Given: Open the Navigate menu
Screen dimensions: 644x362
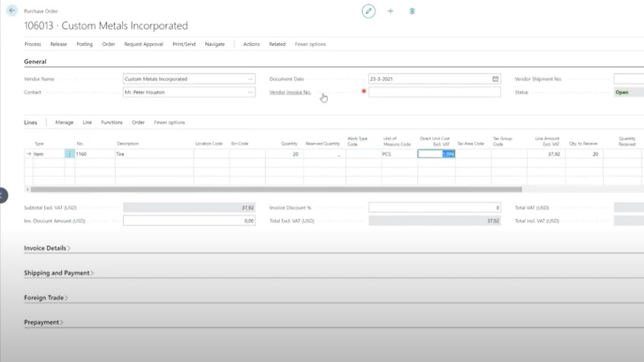Looking at the screenshot, I should [215, 44].
